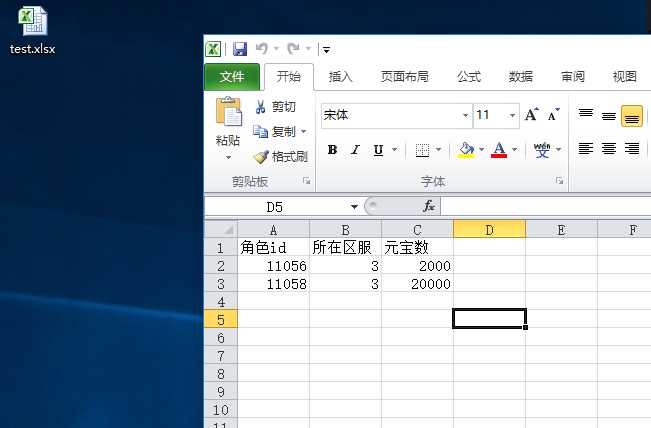Switch to the 视图 tab
Screen dimensions: 651x428
624,77
